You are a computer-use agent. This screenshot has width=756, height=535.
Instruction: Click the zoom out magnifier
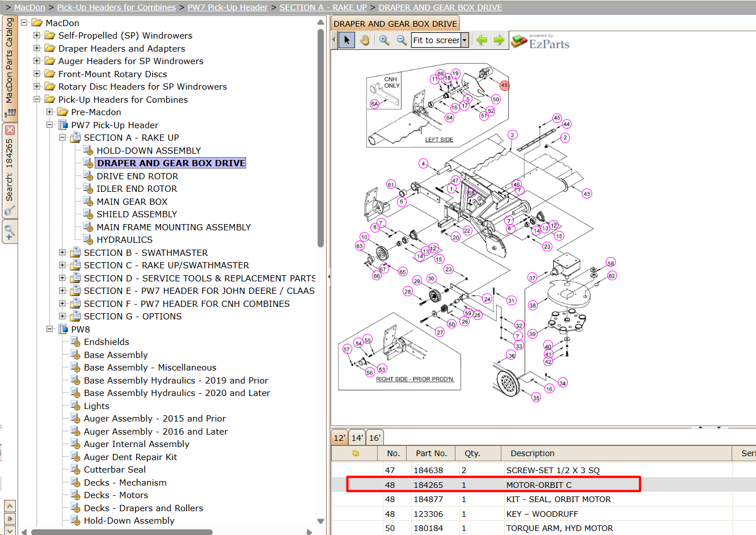(x=402, y=40)
